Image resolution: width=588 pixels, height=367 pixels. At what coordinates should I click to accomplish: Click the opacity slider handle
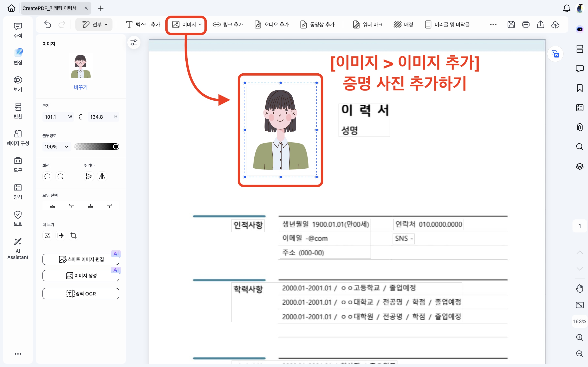point(116,147)
